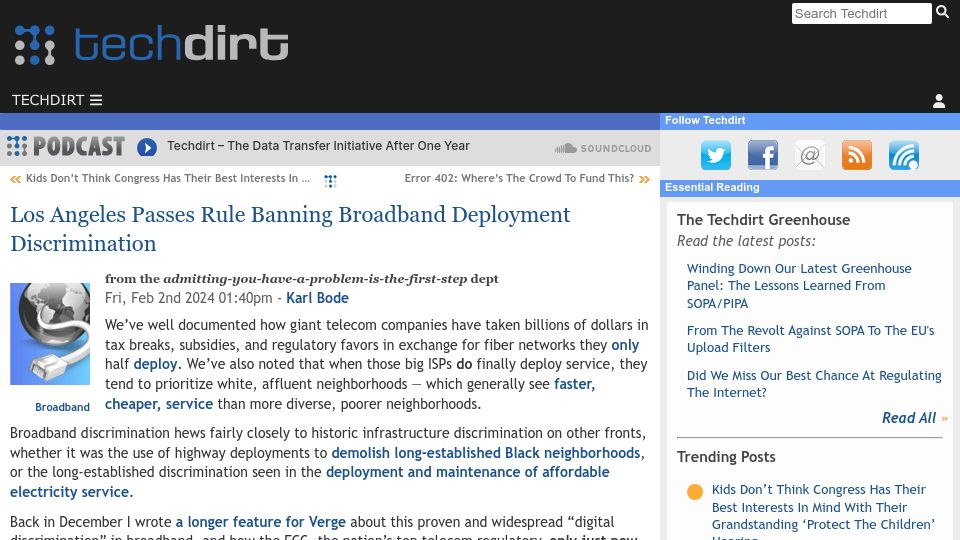Open article title Los Angeles Passes Rule
Image resolution: width=960 pixels, height=540 pixels.
[290, 229]
